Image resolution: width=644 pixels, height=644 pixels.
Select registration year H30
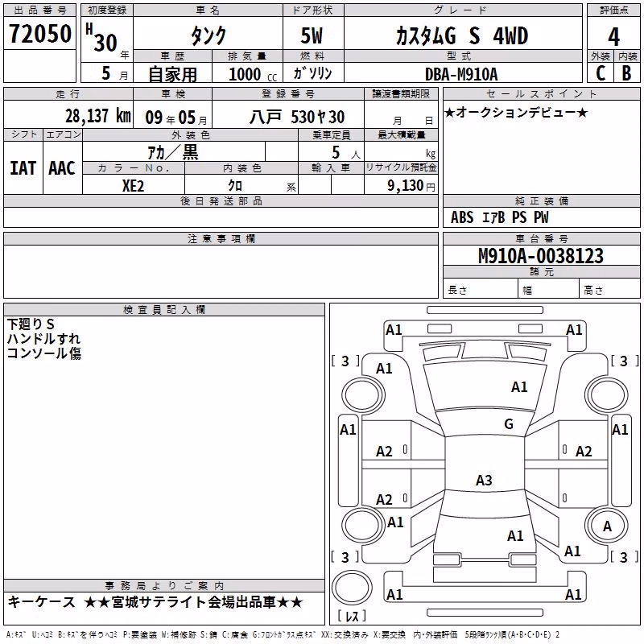(101, 38)
